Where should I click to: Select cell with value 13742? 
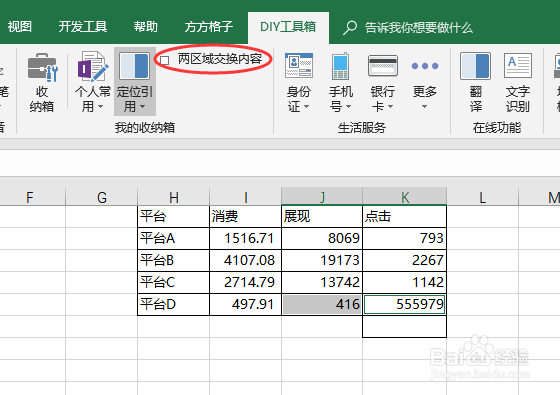click(x=322, y=282)
